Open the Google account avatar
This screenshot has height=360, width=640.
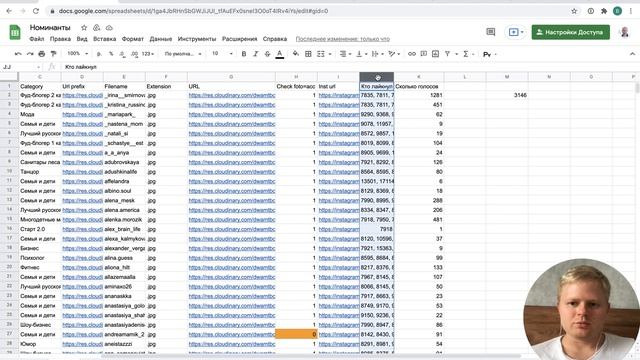click(624, 32)
